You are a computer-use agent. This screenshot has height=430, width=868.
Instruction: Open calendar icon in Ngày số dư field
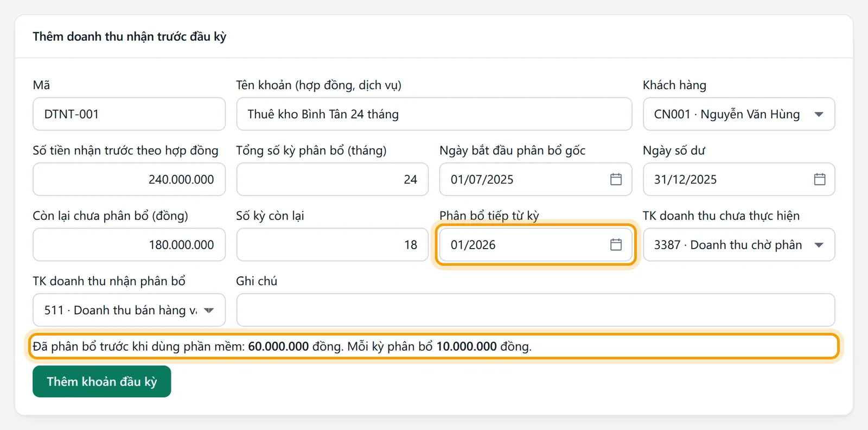(x=820, y=179)
